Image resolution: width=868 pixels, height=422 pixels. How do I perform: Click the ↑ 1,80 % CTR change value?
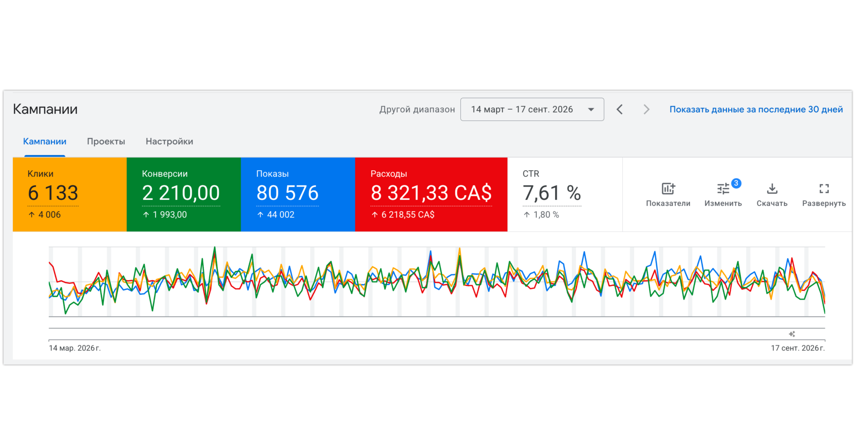coord(541,214)
